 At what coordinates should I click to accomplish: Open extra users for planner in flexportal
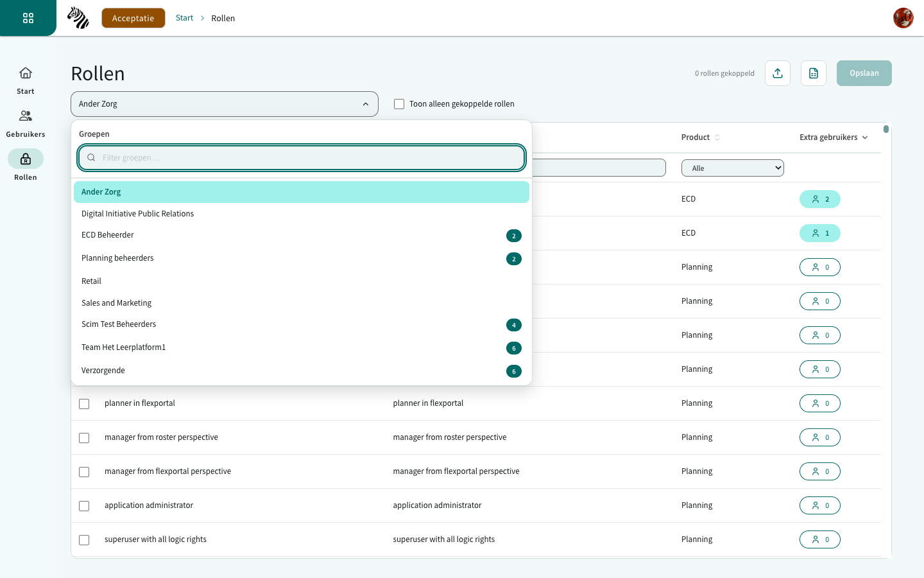point(820,403)
